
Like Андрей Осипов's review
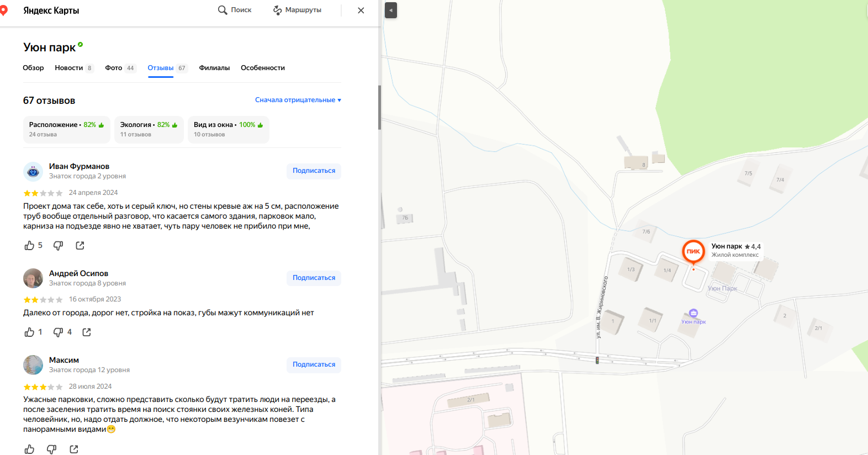pos(29,332)
